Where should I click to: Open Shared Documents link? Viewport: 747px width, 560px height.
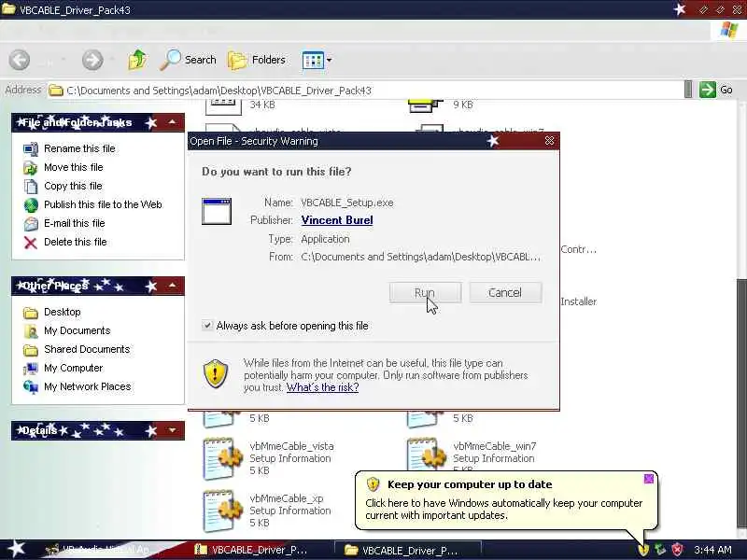point(87,349)
